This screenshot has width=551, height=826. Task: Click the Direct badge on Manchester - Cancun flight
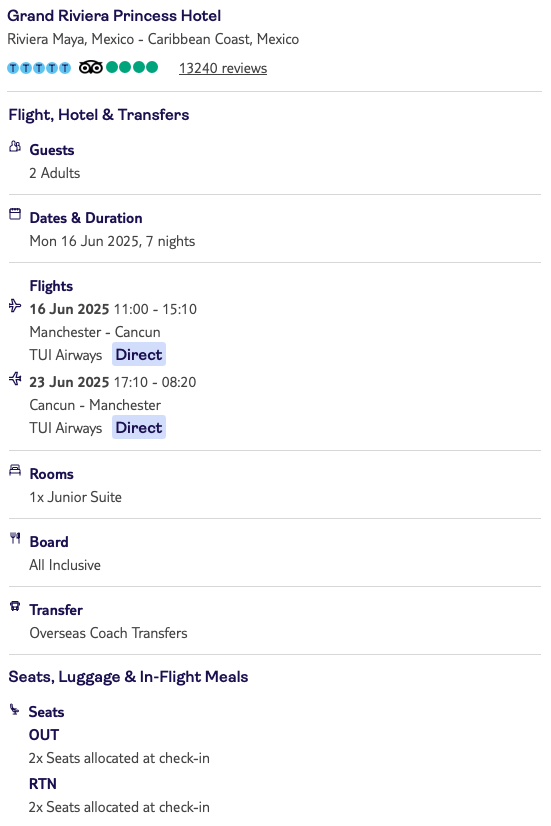pyautogui.click(x=139, y=355)
